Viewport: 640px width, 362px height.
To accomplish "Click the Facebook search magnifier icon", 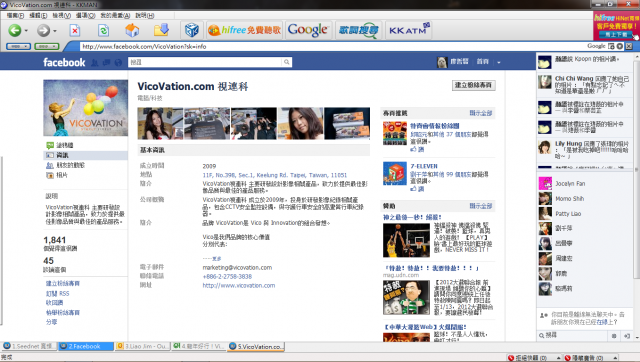I will click(287, 62).
